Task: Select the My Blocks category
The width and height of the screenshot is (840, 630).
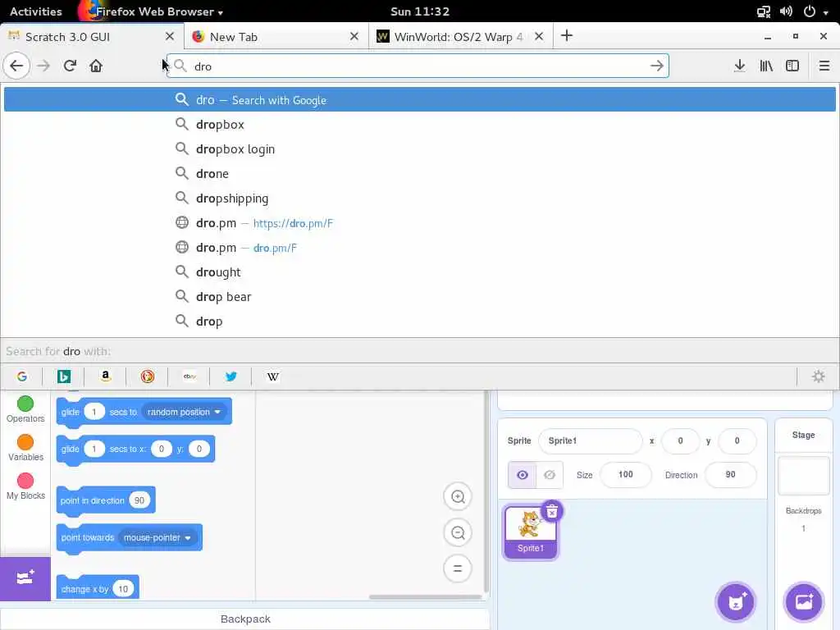Action: pos(25,486)
